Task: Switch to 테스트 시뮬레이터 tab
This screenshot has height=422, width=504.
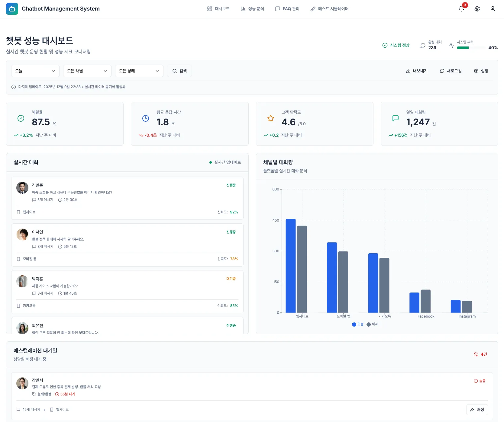Action: pos(329,9)
